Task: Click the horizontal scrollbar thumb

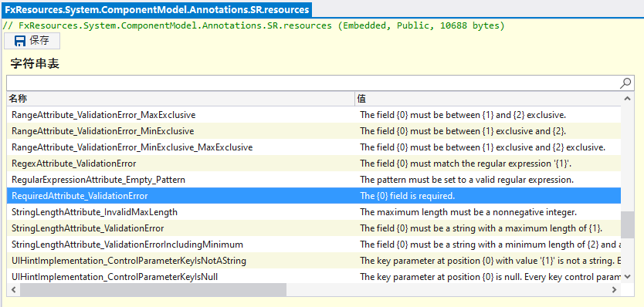Action: pos(153,290)
